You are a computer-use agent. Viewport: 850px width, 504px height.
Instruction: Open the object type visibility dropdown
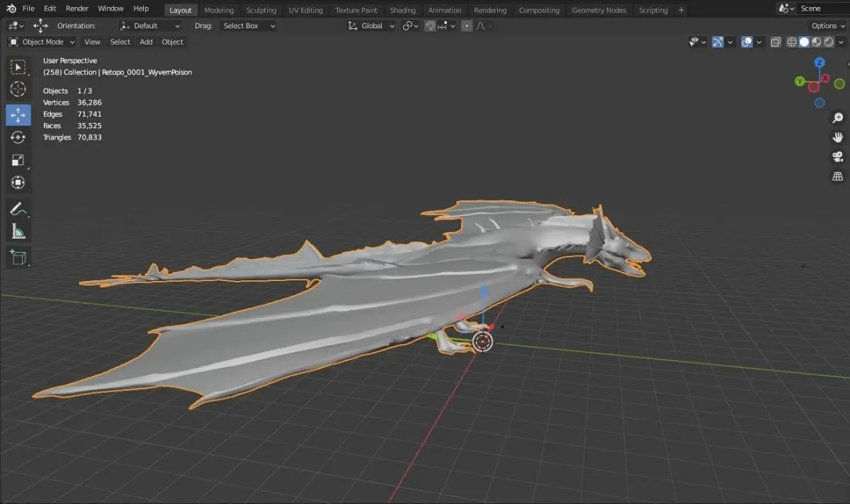click(698, 42)
